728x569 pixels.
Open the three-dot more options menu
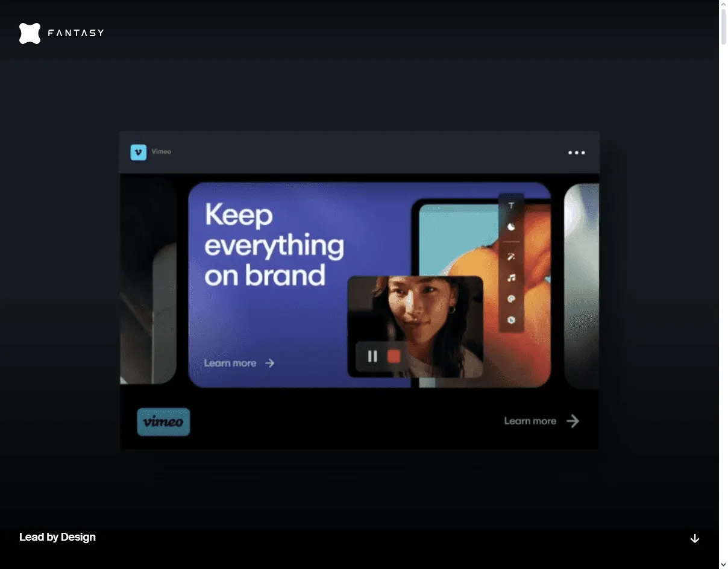click(577, 152)
